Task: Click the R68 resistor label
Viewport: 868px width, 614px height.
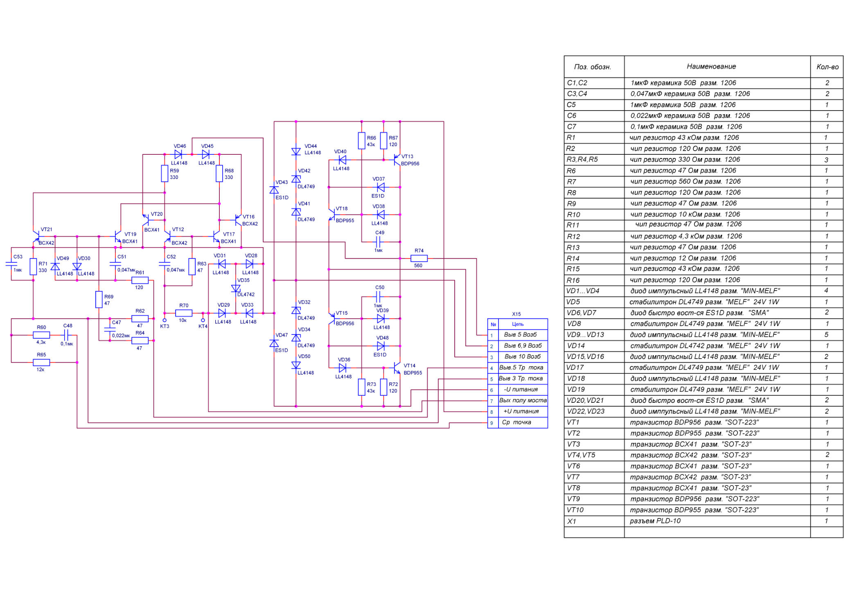Action: (x=229, y=171)
